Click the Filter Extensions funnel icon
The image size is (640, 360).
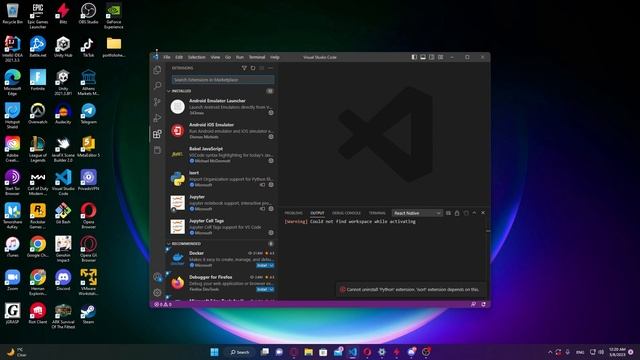tap(244, 68)
